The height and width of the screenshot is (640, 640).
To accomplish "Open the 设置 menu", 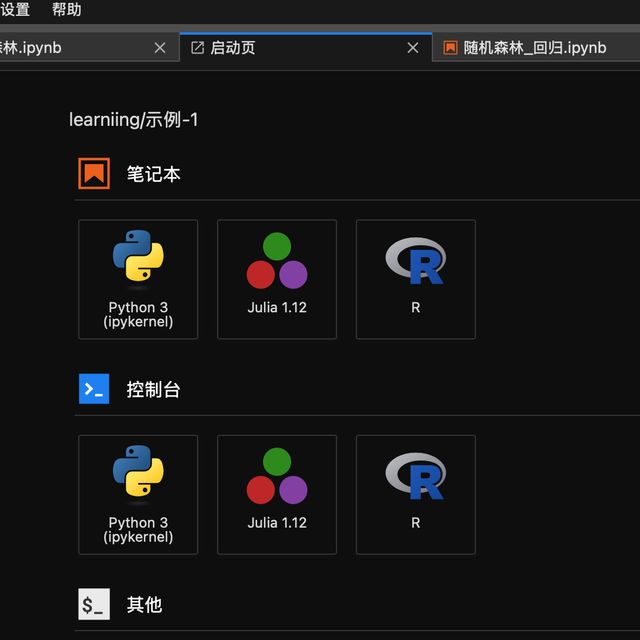I will 15,9.
